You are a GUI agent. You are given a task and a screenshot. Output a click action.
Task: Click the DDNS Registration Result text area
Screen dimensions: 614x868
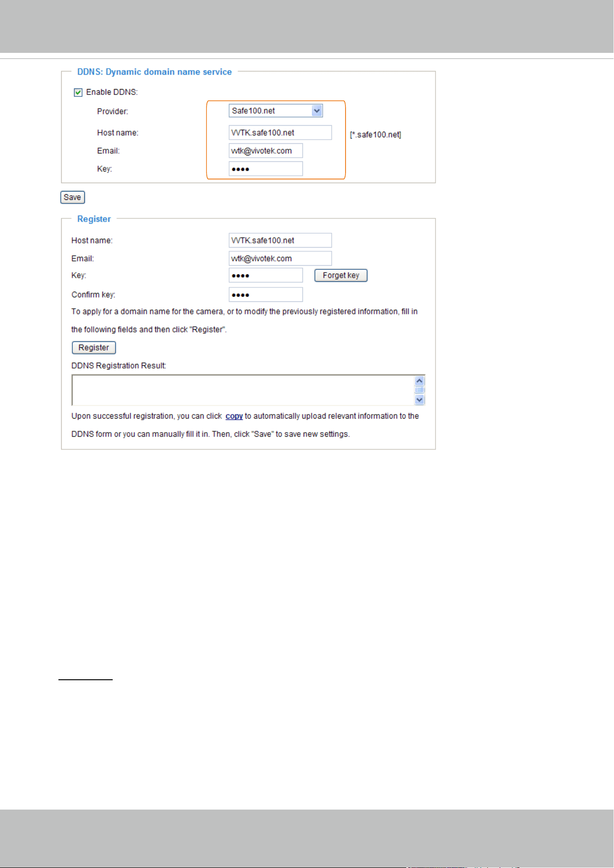243,390
